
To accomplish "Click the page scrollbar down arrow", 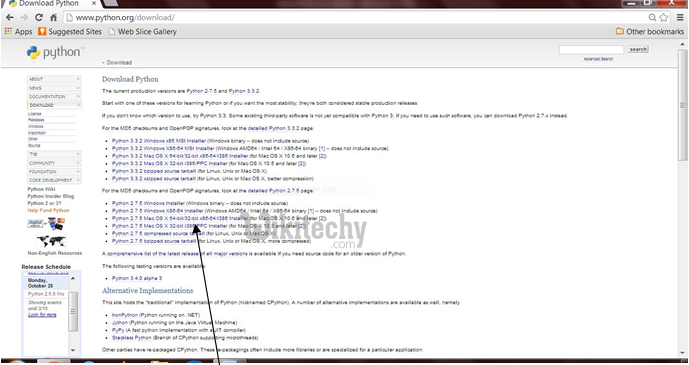I will click(682, 352).
